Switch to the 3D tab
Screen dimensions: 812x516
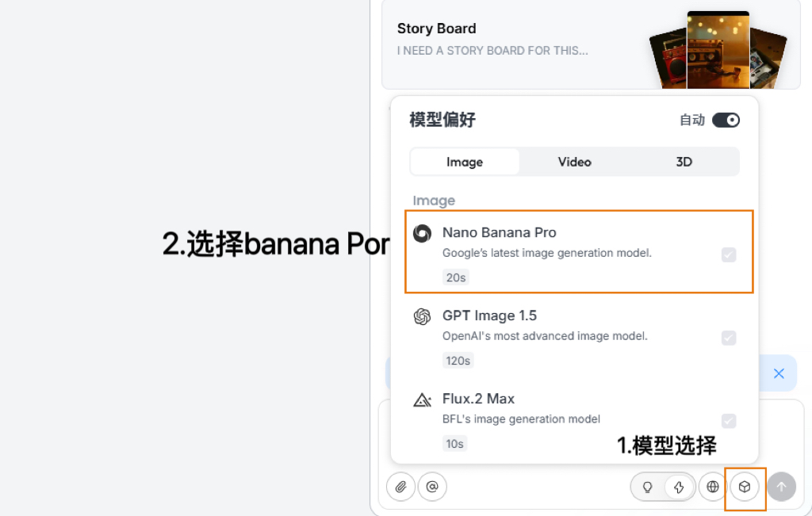[x=684, y=162]
